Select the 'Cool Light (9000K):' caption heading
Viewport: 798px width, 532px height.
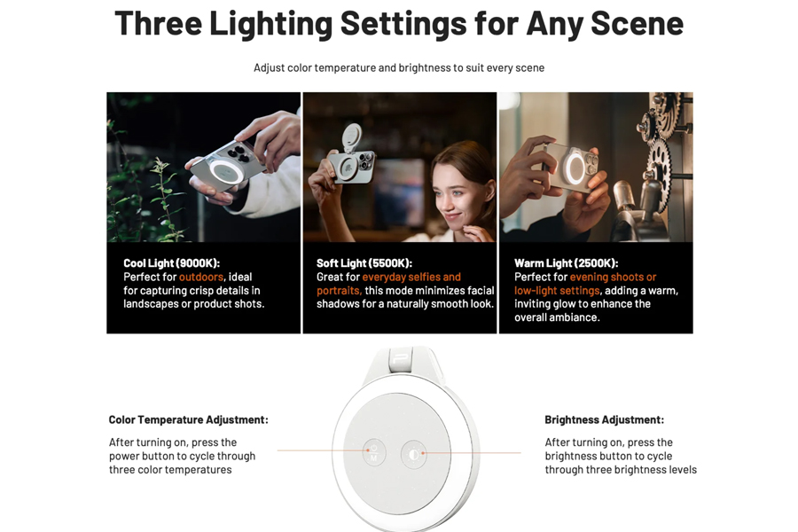click(171, 263)
